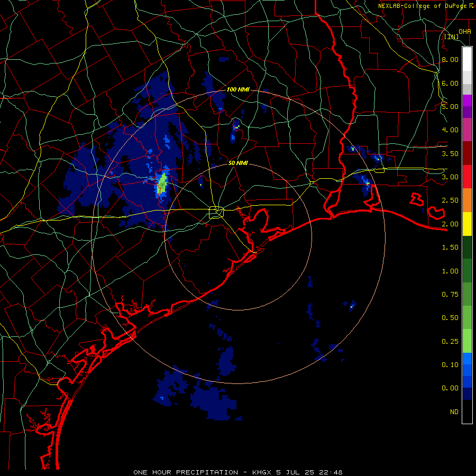This screenshot has height=476, width=476.
Task: Click the "2.00" legend value
Action: (x=450, y=224)
